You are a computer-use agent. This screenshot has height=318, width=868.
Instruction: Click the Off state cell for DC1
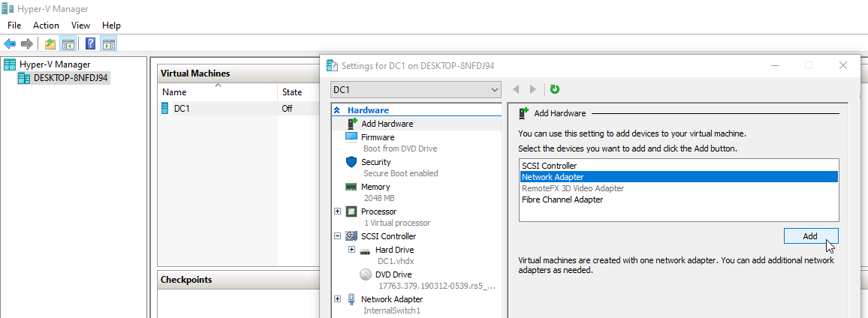tap(287, 109)
